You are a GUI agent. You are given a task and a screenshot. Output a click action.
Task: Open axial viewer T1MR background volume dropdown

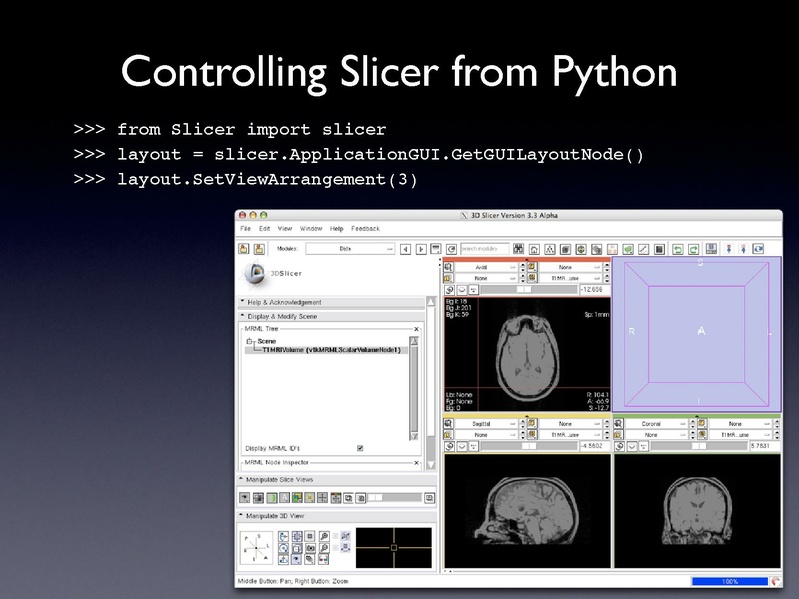(x=570, y=278)
